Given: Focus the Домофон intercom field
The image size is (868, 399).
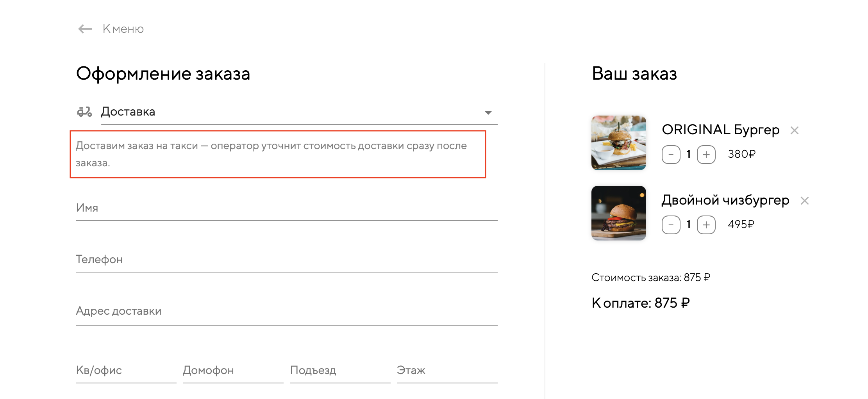Looking at the screenshot, I should coord(233,370).
